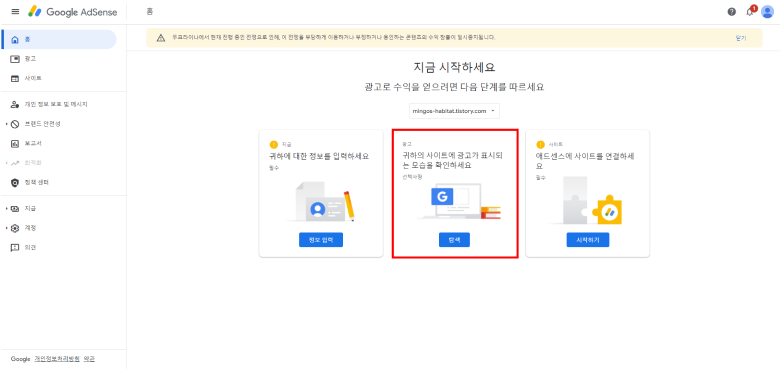
Task: Expand the 지급 sidebar arrow
Action: point(6,208)
